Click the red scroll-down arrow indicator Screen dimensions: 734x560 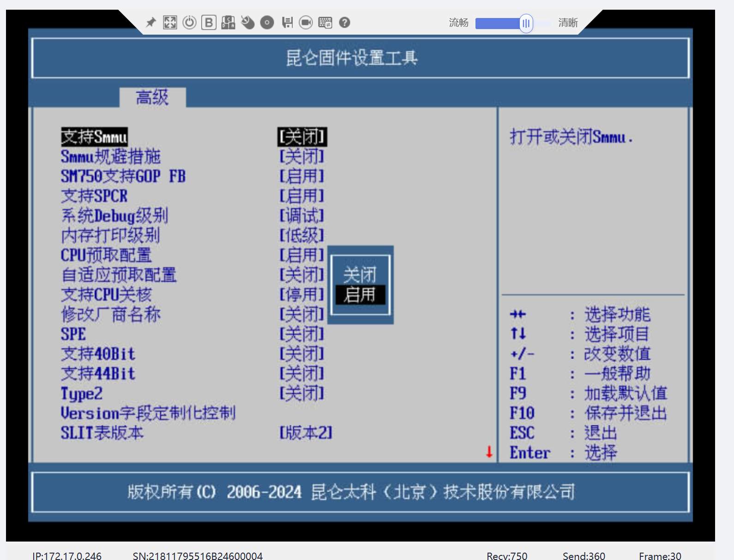489,452
